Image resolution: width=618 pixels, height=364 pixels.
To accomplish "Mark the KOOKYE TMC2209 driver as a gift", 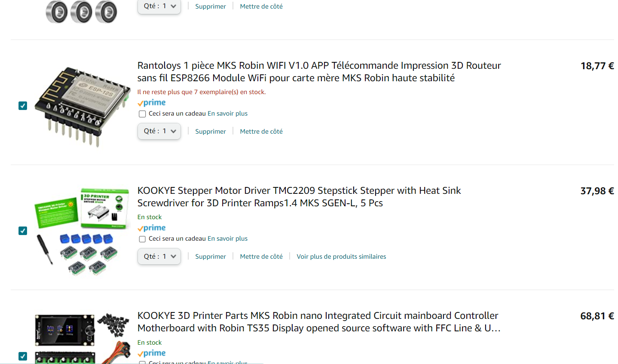I will coord(142,239).
